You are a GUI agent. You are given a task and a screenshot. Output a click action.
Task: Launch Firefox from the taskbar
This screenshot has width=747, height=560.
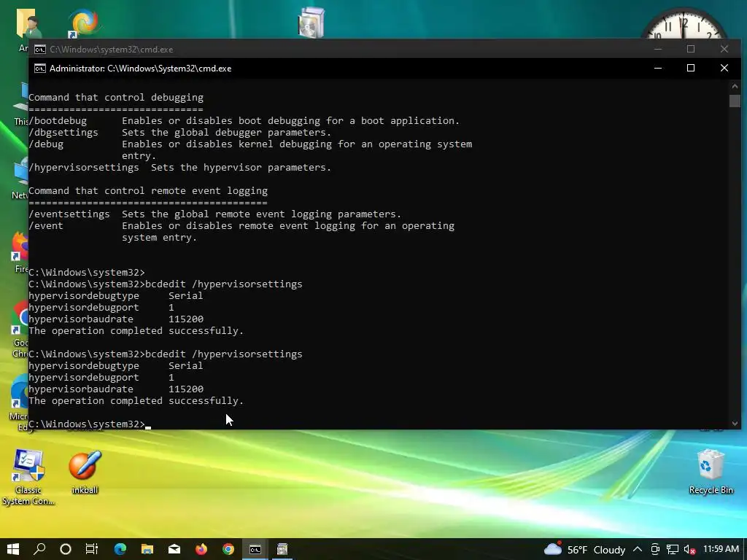coord(201,549)
